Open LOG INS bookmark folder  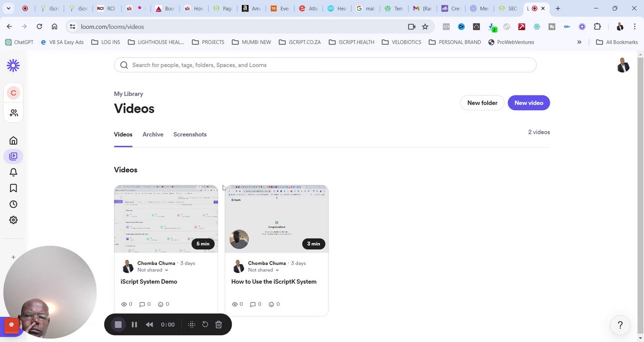(x=105, y=42)
